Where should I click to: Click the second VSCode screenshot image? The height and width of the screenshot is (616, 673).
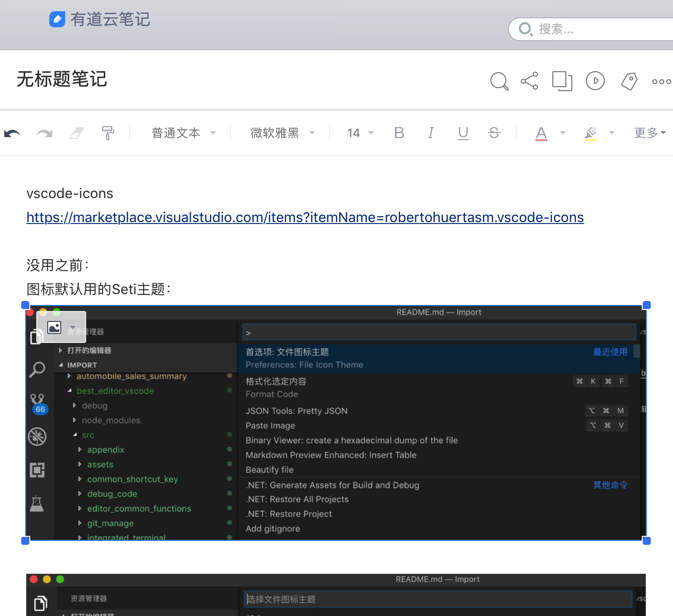tap(336, 595)
